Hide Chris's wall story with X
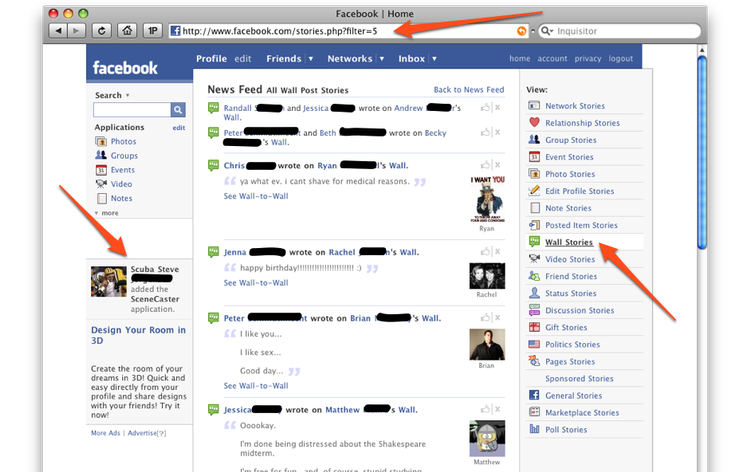Image resolution: width=750 pixels, height=472 pixels. pos(497,165)
